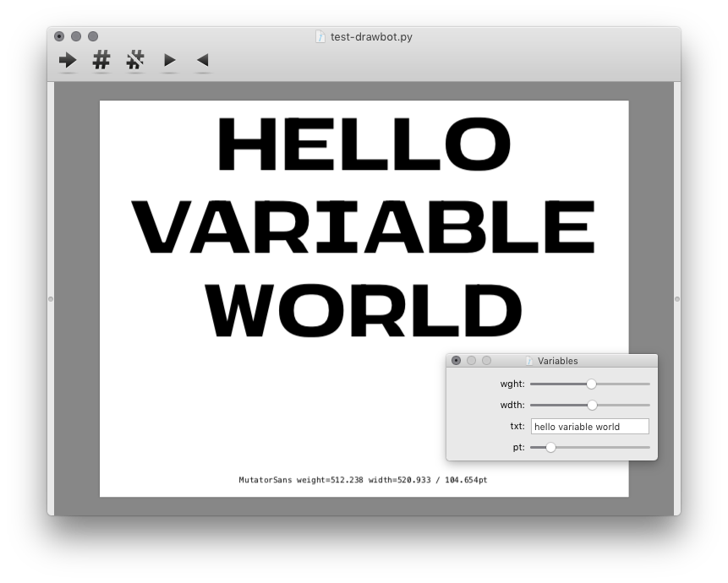Click the MutatorSans caption on the canvas
728x583 pixels.
[x=363, y=480]
